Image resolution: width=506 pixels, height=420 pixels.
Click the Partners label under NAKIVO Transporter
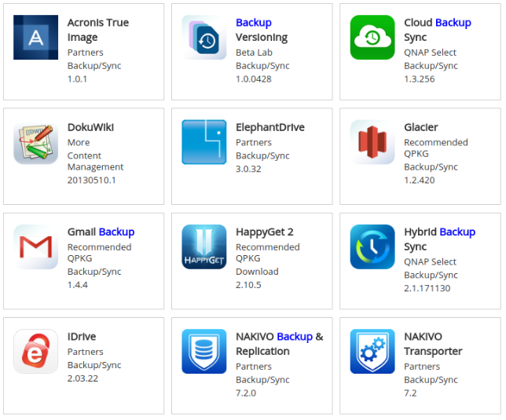click(x=422, y=367)
